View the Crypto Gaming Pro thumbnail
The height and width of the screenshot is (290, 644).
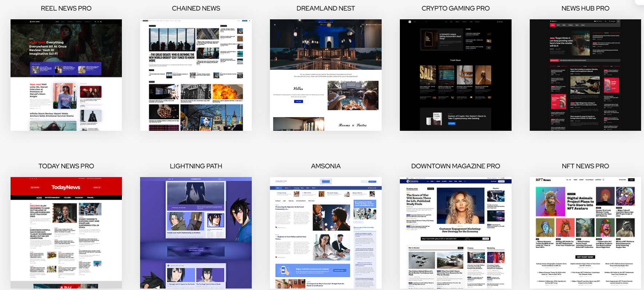coord(456,75)
